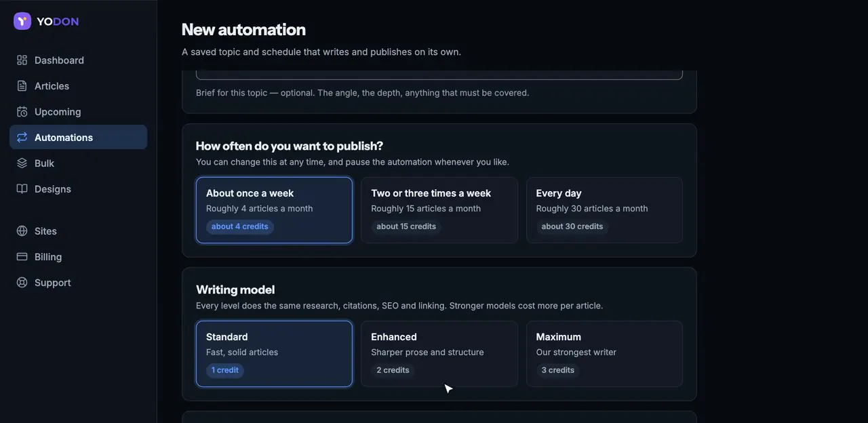Click the Sites globe icon
This screenshot has width=868, height=423.
(x=22, y=231)
